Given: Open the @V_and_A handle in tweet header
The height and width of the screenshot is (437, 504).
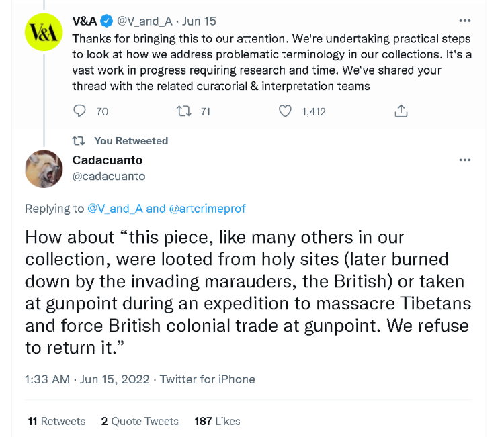Looking at the screenshot, I should pos(144,21).
